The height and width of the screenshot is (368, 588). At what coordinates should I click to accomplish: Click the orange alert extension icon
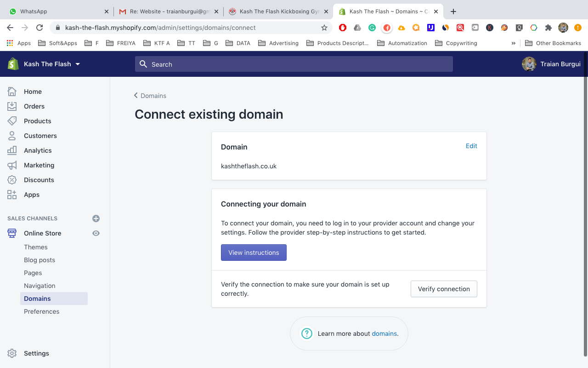click(x=578, y=28)
